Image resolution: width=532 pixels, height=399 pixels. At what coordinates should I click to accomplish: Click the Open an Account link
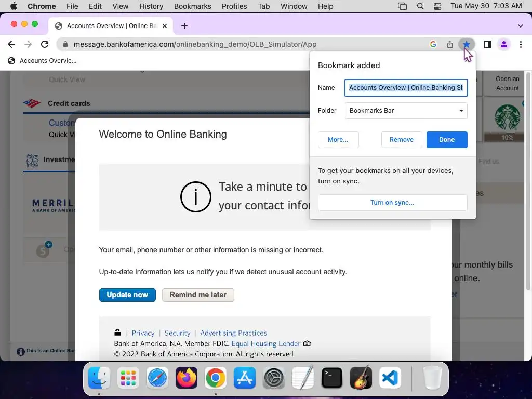coord(507,84)
